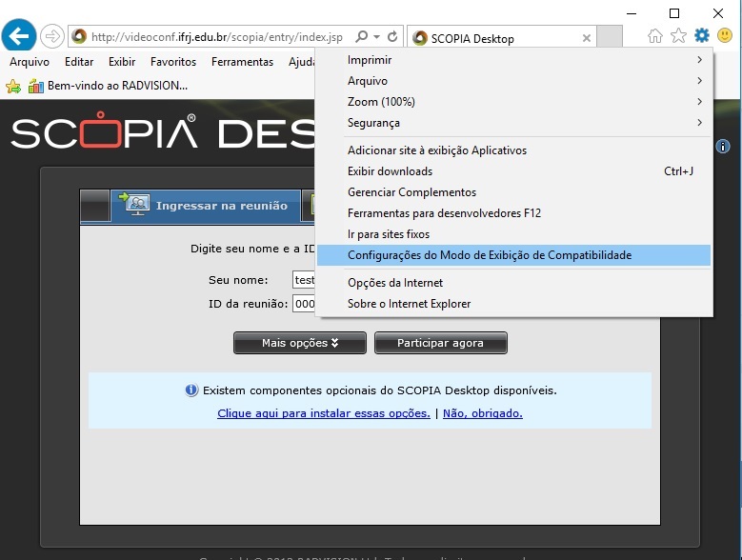Click the blue info icon beside the SCOPIA header
Image resolution: width=742 pixels, height=560 pixels.
coord(723,147)
